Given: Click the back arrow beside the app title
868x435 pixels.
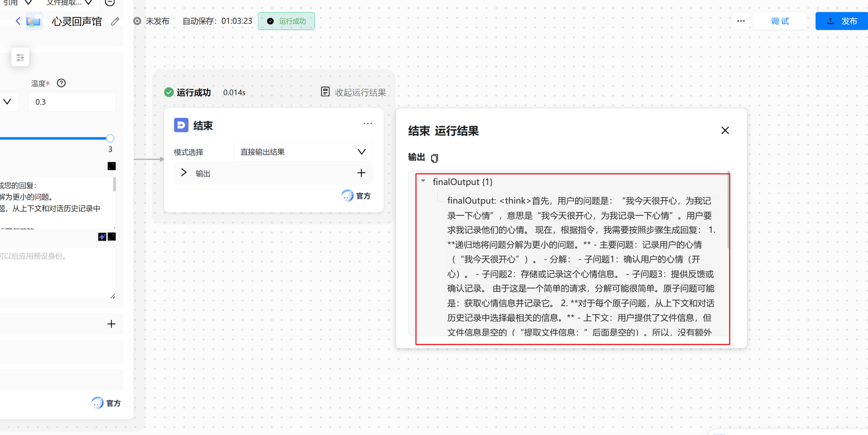Looking at the screenshot, I should coord(18,21).
